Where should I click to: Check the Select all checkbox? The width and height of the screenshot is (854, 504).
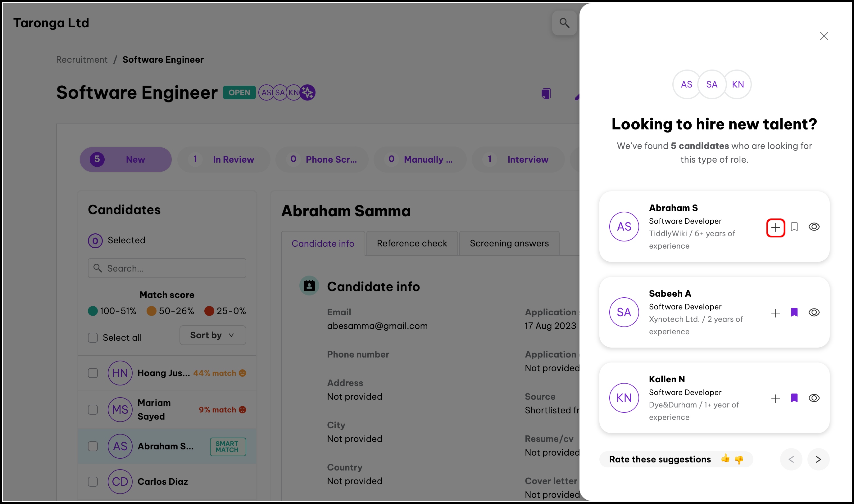pos(93,337)
